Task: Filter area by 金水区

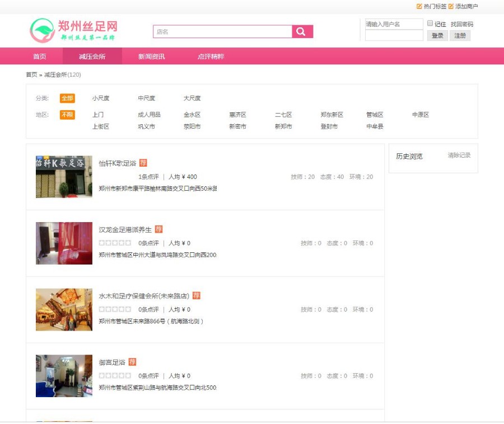Action: (192, 115)
